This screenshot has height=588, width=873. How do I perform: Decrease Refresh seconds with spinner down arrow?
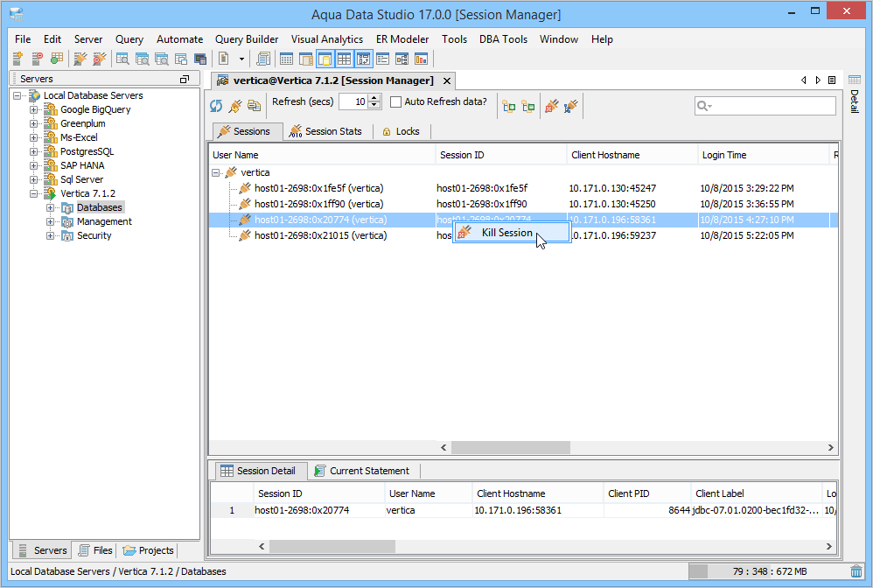[374, 105]
